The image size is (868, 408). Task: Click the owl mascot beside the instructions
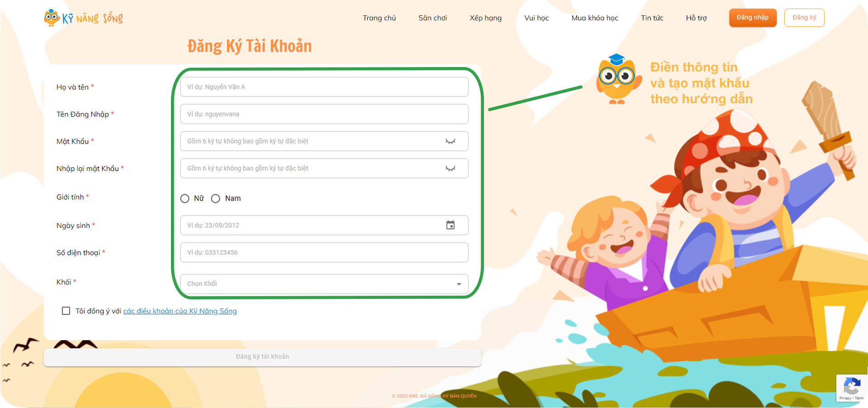click(x=617, y=79)
